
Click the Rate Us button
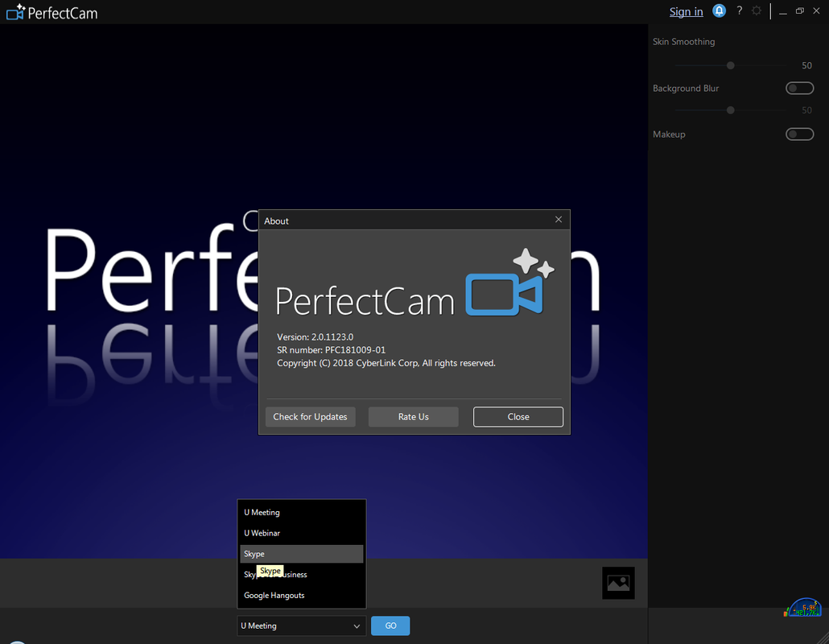414,417
